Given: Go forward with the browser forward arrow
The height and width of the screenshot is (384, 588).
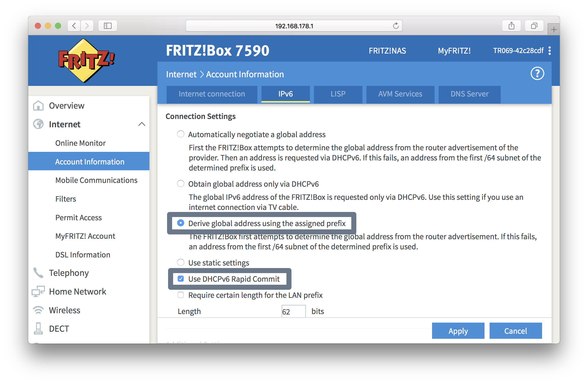Looking at the screenshot, I should click(87, 26).
